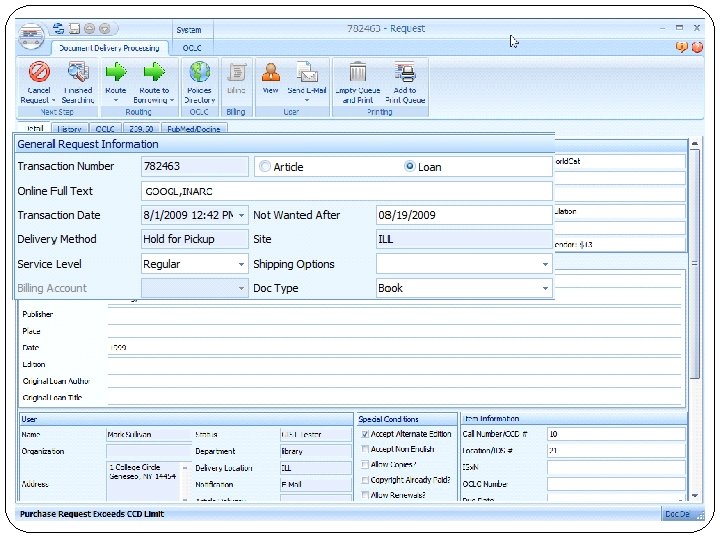Viewport: 720px width, 540px height.
Task: Click the Route to Borrowing icon
Action: 154,72
